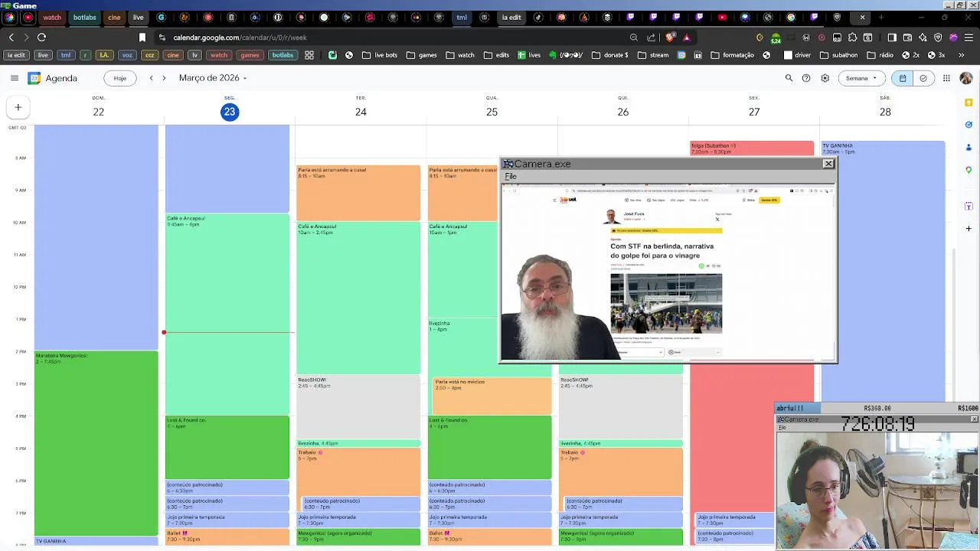Click the get add-ons plus icon
Image resolution: width=980 pixels, height=551 pixels.
click(x=969, y=228)
